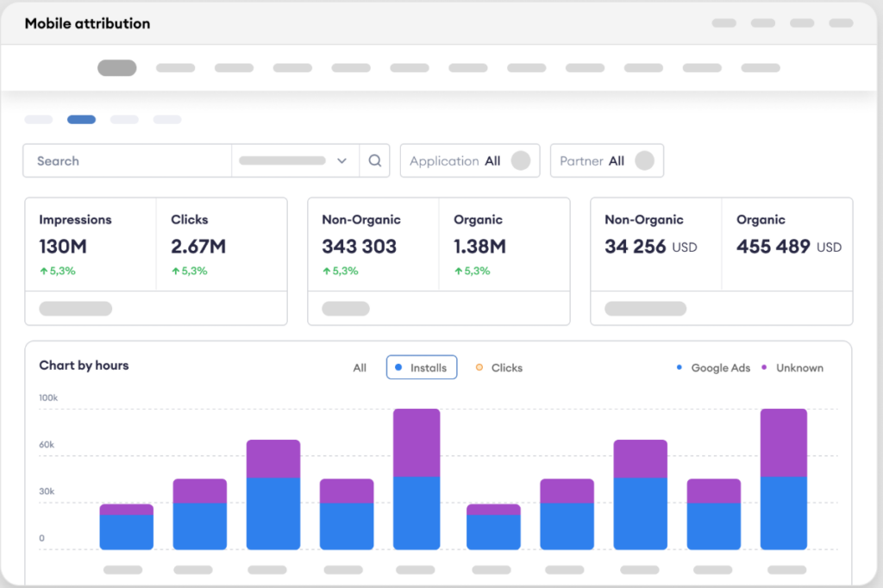Click the Organic 1.38M up-arrow indicator

pos(458,271)
